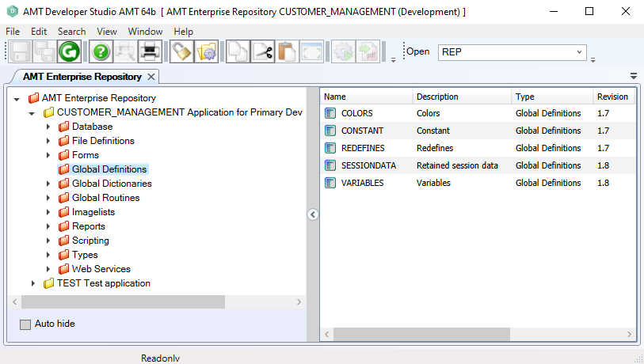Select the Reports tree item

pyautogui.click(x=89, y=226)
